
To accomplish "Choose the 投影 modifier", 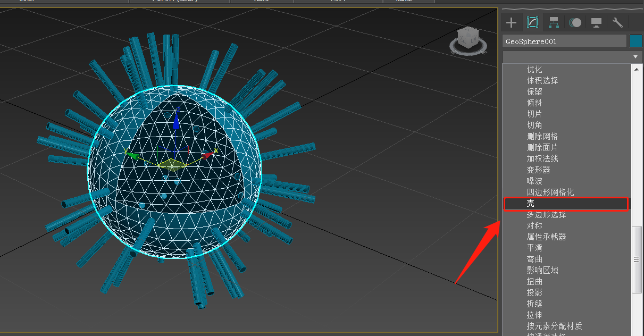I will click(x=534, y=292).
